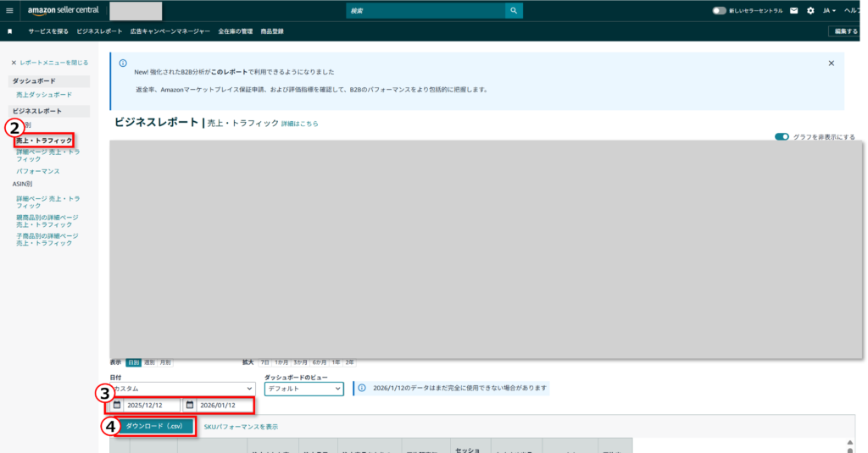
Task: Toggle 新しいセラーセントラル switch
Action: coord(719,10)
